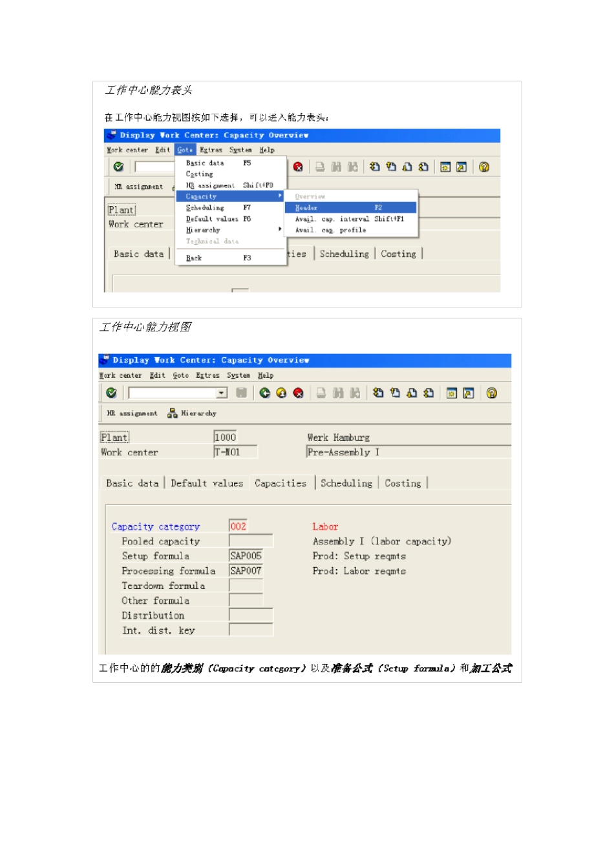Viewport: 614px width, 868px height.
Task: Click the Hierarchy button in T-M01 window
Action: click(192, 413)
